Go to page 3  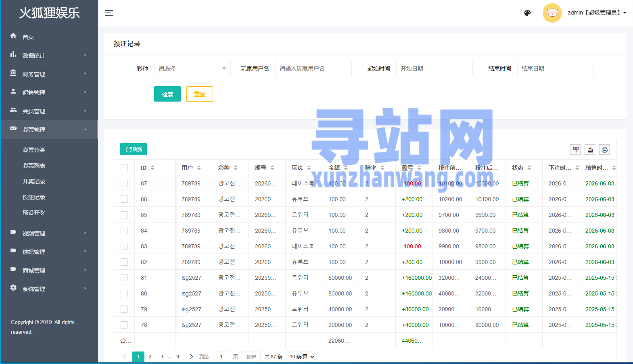point(162,357)
